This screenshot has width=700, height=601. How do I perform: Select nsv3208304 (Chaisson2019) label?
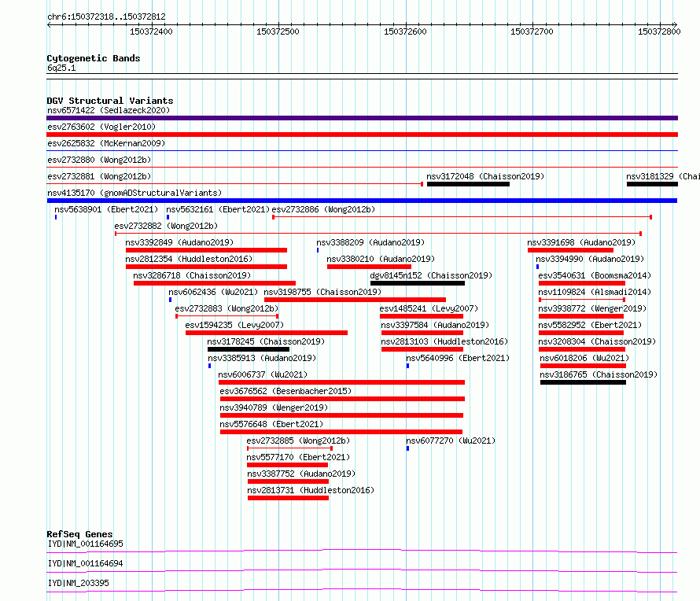click(597, 341)
